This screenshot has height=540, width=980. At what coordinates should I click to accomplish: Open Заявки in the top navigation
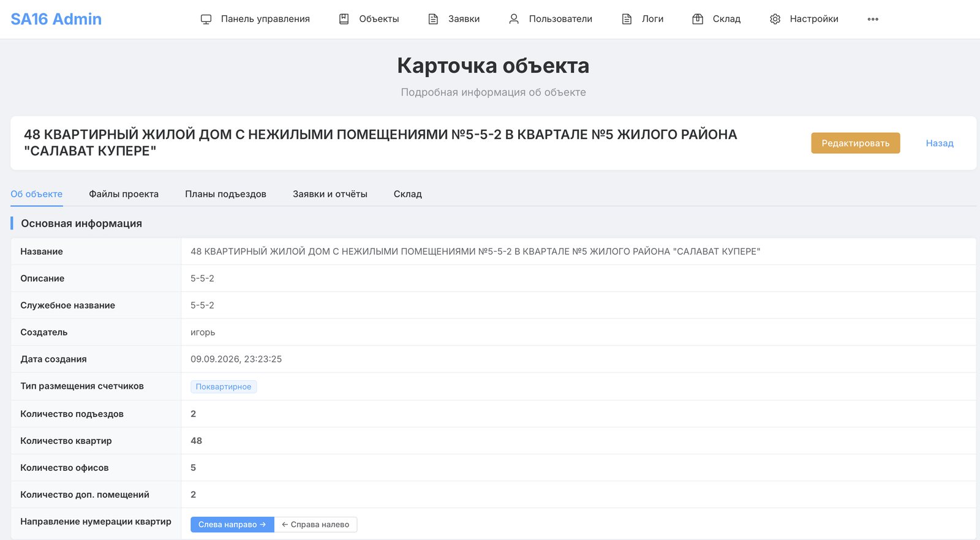tap(464, 19)
